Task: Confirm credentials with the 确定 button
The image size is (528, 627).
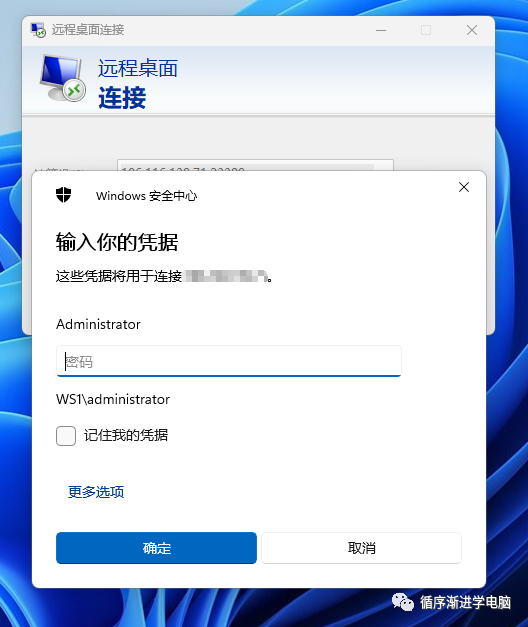Action: pyautogui.click(x=156, y=548)
